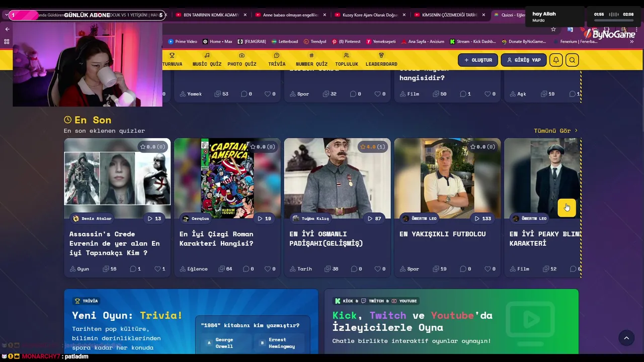Screen dimensions: 644x362
Task: Open the Home - Max bookmark
Action: [217, 42]
